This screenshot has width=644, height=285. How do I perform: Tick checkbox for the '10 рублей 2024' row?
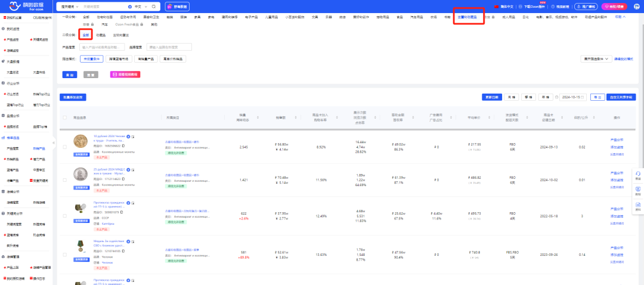click(65, 147)
